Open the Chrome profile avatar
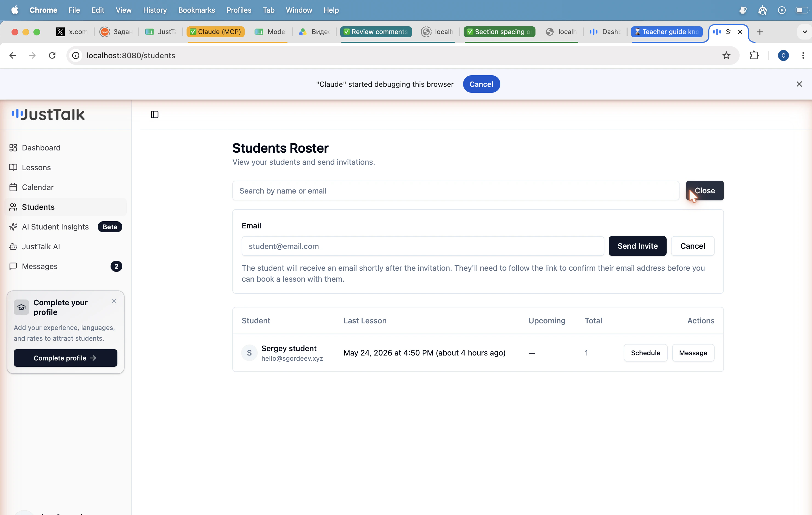Viewport: 812px width, 515px height. tap(783, 55)
